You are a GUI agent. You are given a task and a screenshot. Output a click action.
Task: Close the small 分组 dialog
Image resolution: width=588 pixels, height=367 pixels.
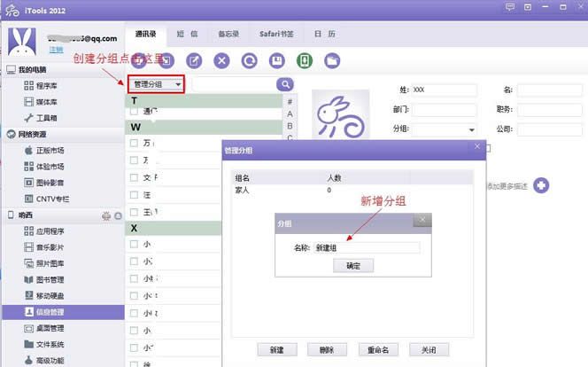pos(422,220)
